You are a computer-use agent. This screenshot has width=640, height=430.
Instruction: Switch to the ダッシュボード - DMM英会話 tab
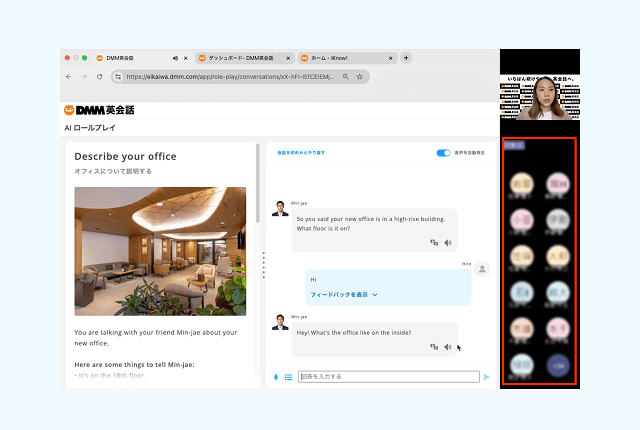tap(238, 58)
